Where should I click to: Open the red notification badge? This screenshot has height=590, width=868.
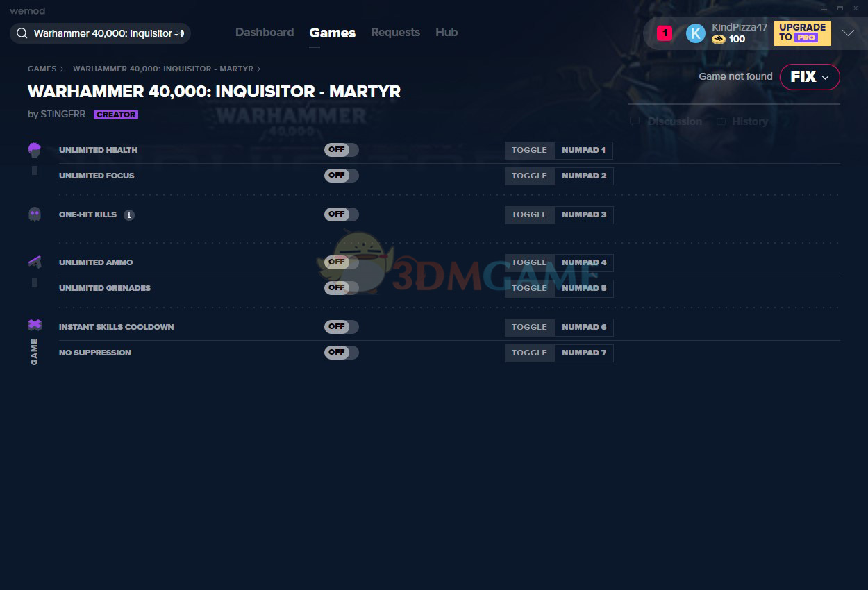point(665,33)
